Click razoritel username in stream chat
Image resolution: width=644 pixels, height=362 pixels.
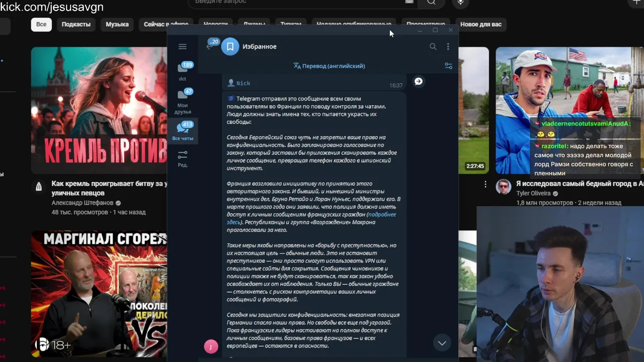[554, 146]
